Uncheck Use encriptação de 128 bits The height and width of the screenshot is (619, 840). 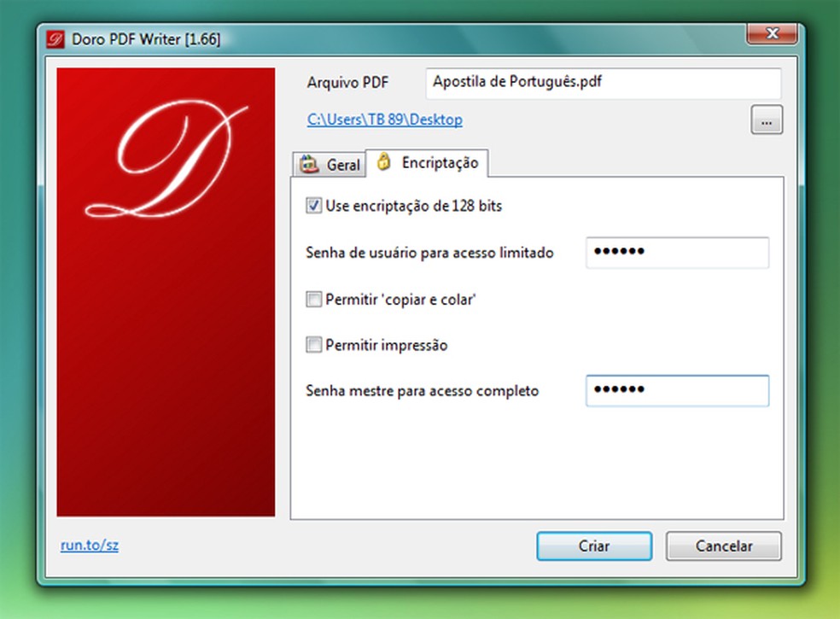coord(313,206)
